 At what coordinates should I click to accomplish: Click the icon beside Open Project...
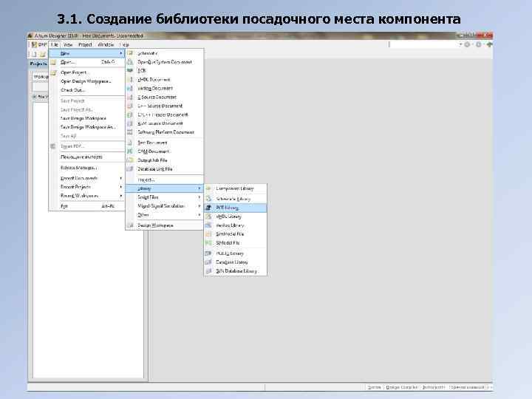[x=53, y=72]
